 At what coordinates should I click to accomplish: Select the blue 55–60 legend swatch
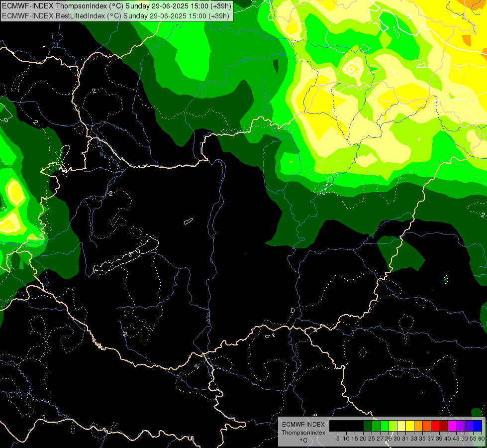(x=478, y=426)
